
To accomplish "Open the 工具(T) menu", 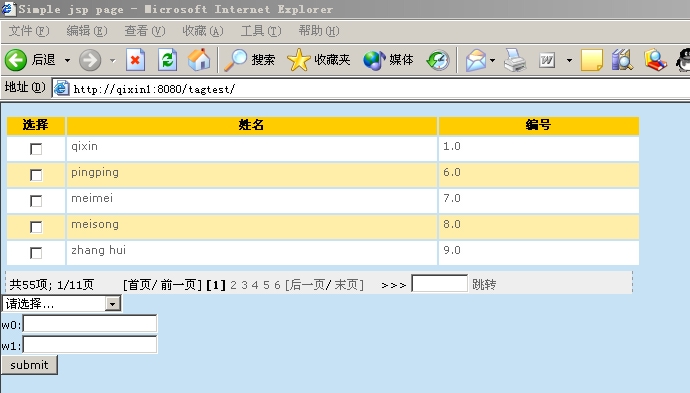I will point(261,31).
